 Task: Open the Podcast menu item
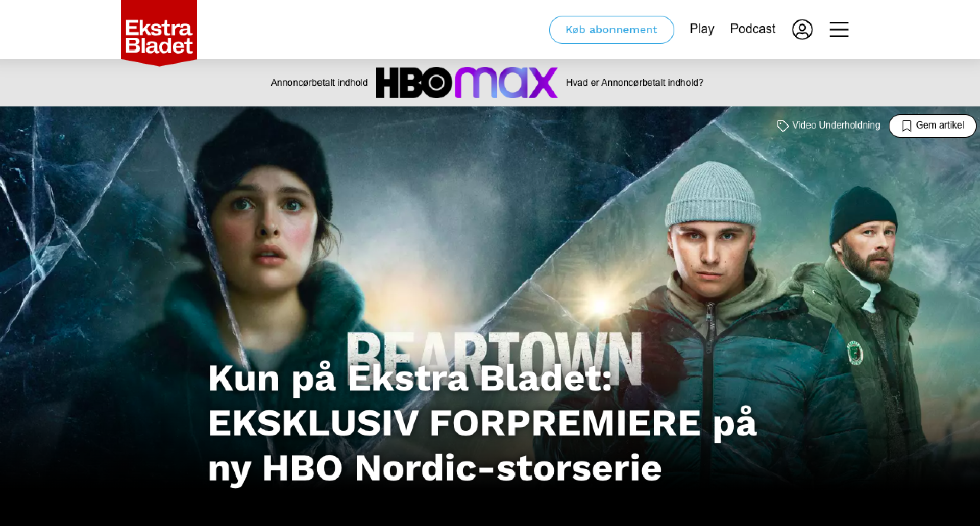click(752, 29)
